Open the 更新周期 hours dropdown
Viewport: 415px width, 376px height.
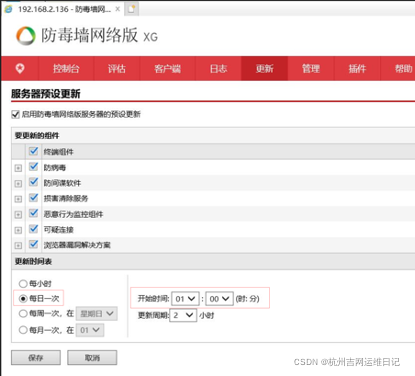pos(183,315)
